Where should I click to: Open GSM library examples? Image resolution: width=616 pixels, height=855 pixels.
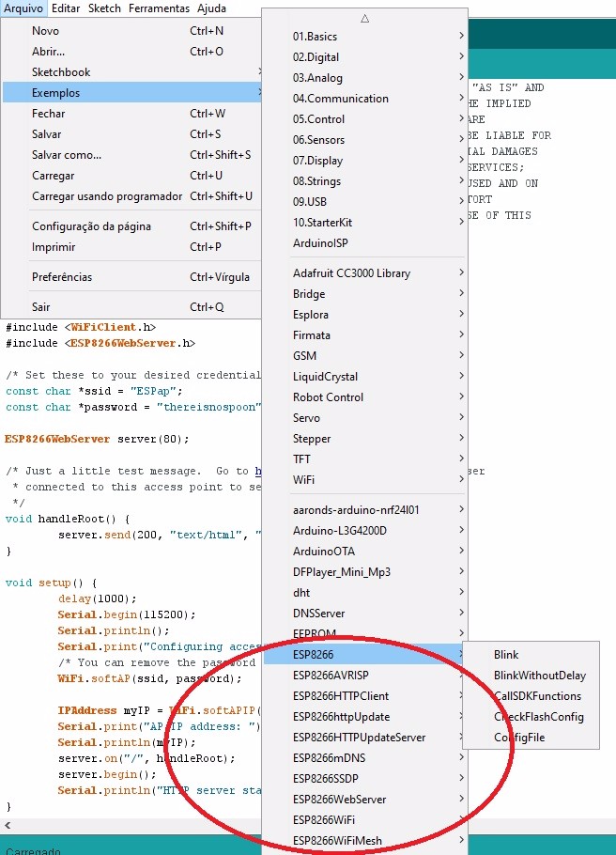[x=364, y=356]
